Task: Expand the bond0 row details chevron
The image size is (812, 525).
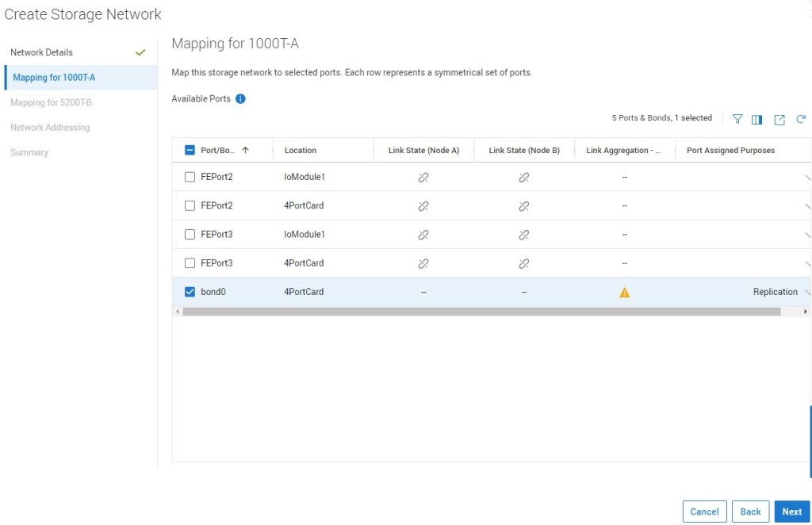Action: tap(807, 293)
